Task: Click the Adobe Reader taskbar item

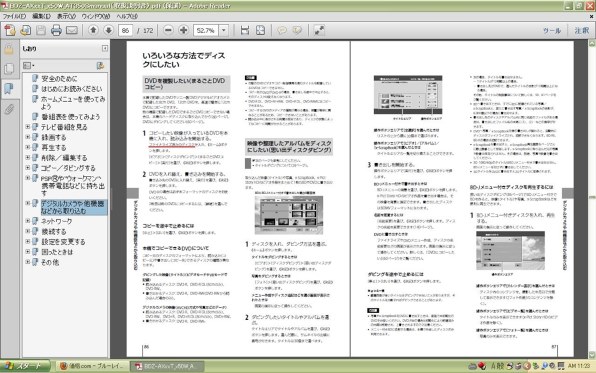Action: point(167,367)
